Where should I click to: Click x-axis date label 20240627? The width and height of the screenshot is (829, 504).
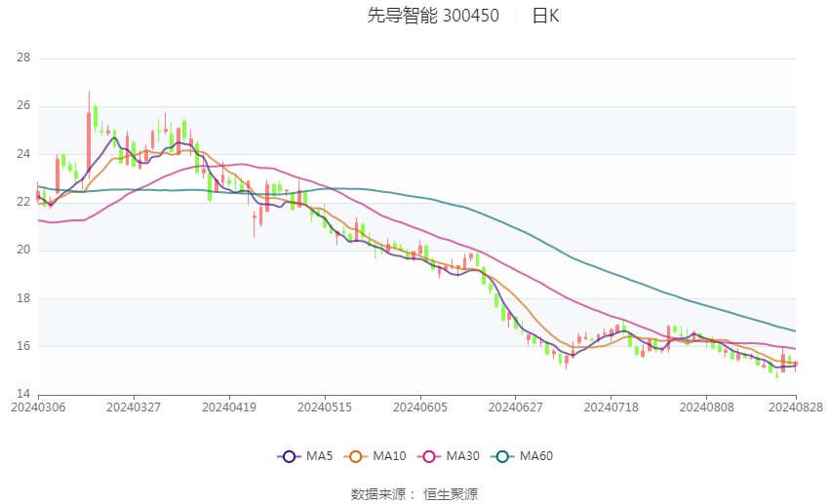(x=516, y=407)
